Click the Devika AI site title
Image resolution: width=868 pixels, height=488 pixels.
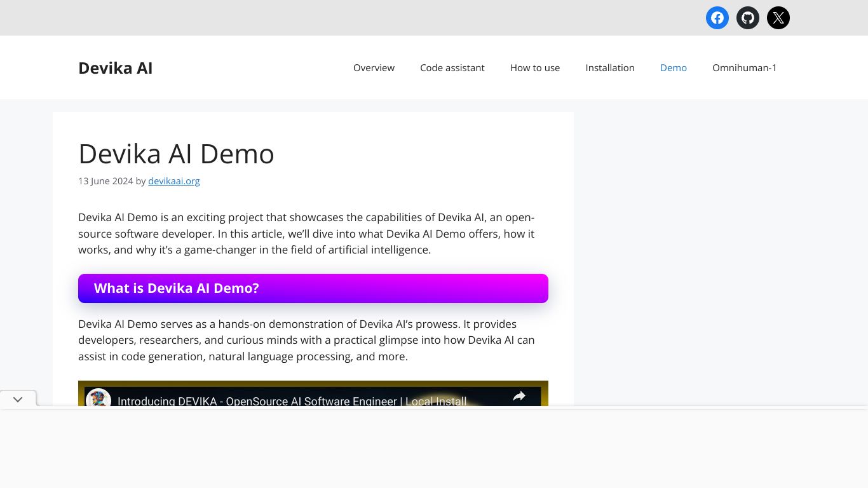point(115,68)
